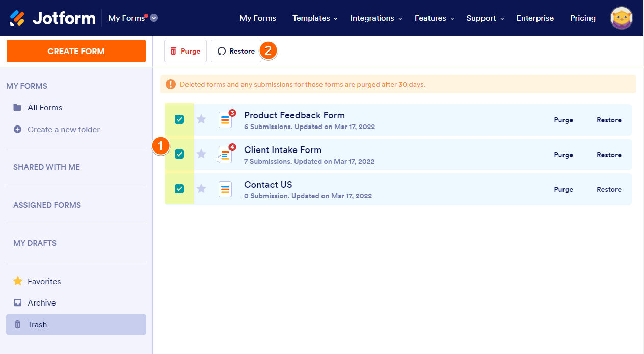Screen dimensions: 644x354
Task: Go to the Pricing page
Action: point(582,18)
